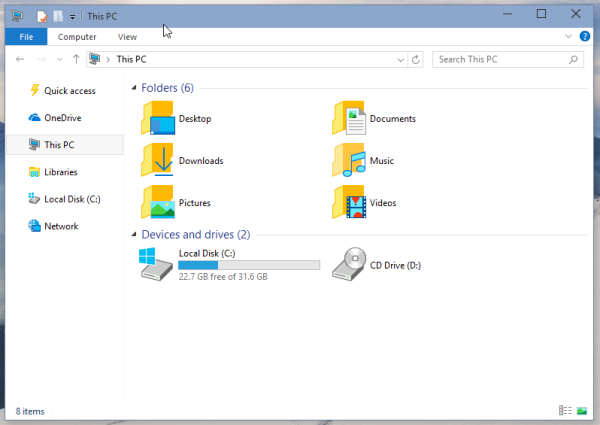The height and width of the screenshot is (425, 600).
Task: Maximize the This PC window
Action: 541,14
